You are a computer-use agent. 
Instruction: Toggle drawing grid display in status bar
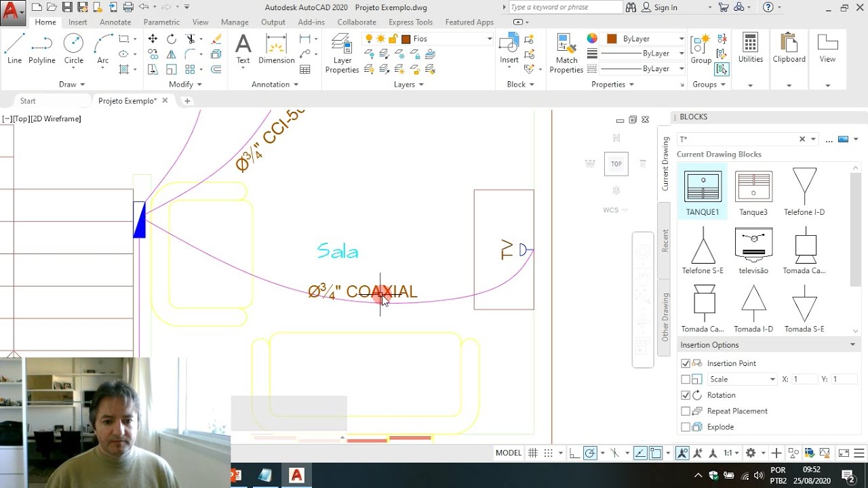pyautogui.click(x=533, y=453)
